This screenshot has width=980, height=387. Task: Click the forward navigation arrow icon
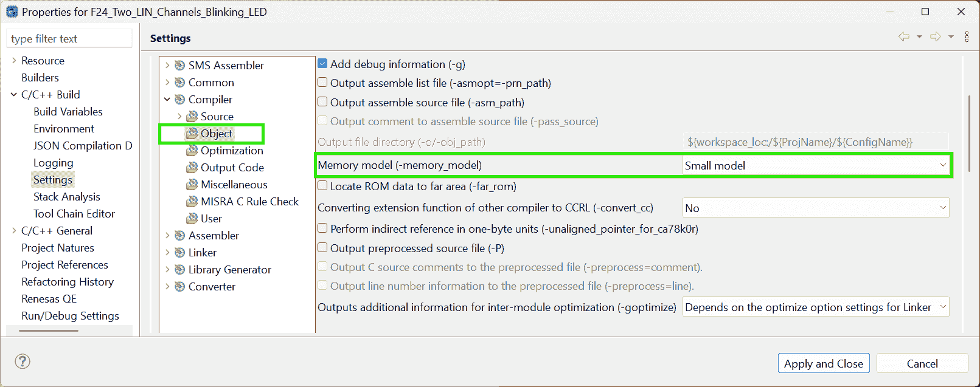pyautogui.click(x=936, y=37)
